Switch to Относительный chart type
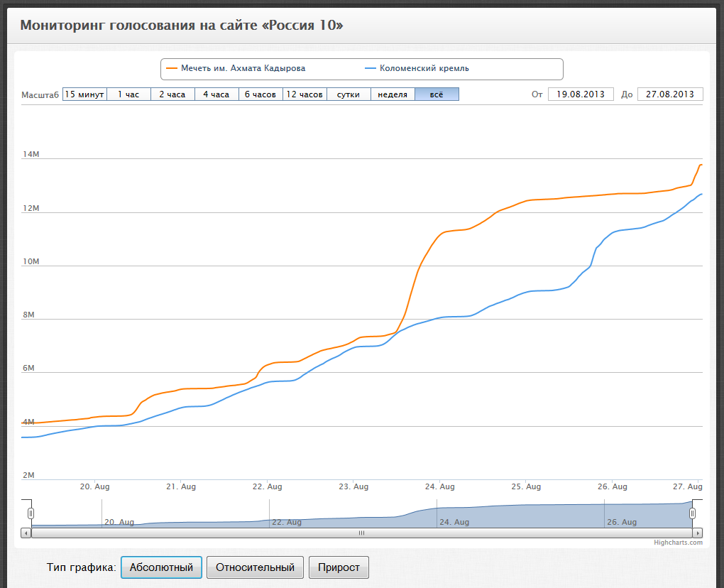 (255, 567)
